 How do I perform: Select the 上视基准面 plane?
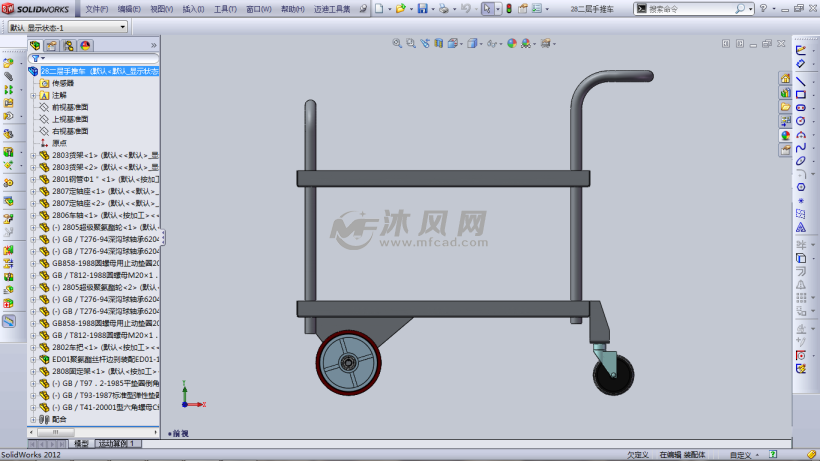[70, 119]
